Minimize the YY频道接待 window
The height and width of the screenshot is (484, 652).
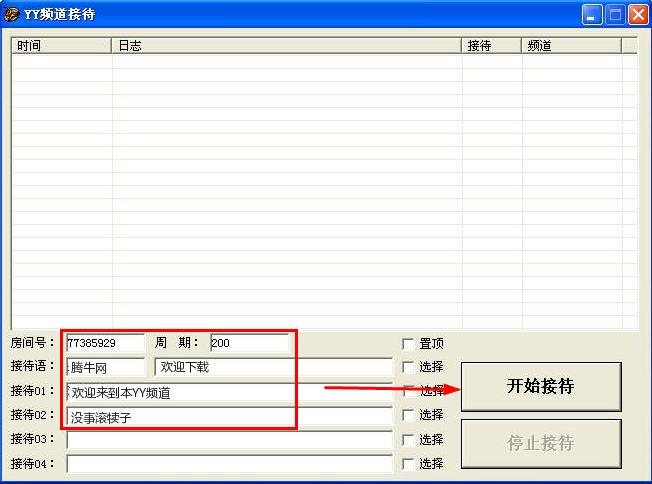[x=593, y=14]
